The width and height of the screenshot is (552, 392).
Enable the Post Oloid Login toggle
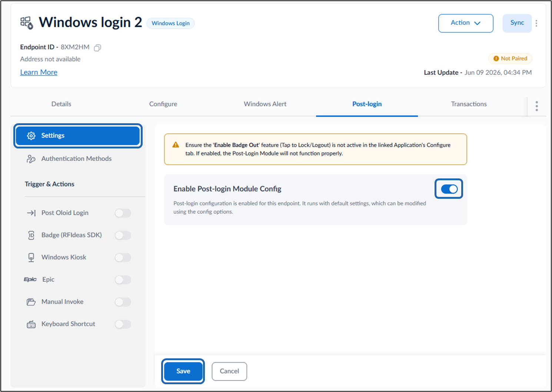[123, 213]
